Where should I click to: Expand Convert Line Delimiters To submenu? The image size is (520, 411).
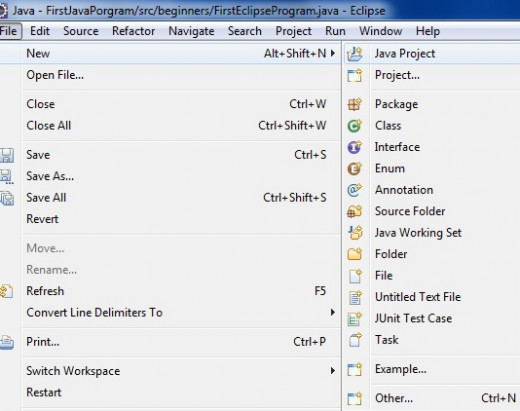pyautogui.click(x=333, y=312)
